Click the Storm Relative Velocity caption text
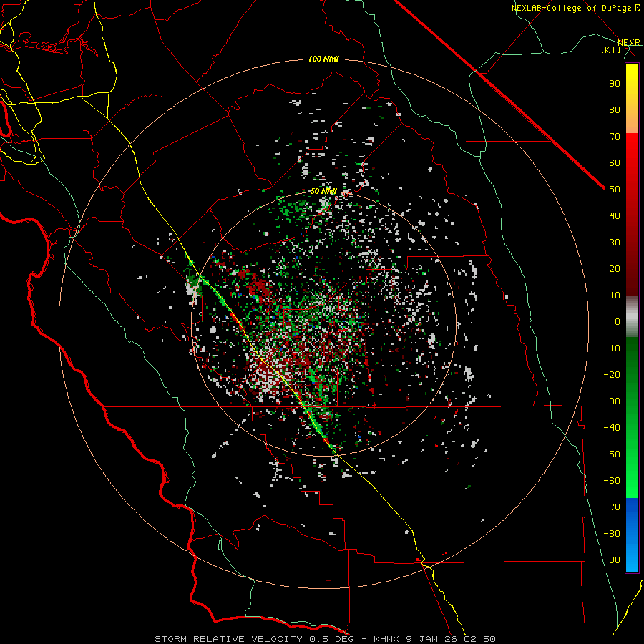Viewport: 644px width, 644px height. coord(325,639)
